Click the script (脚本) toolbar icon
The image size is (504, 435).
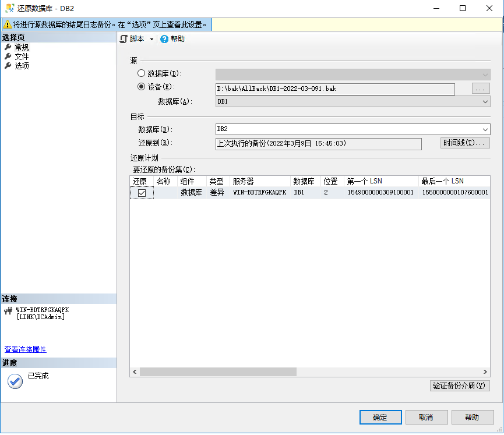pos(123,39)
